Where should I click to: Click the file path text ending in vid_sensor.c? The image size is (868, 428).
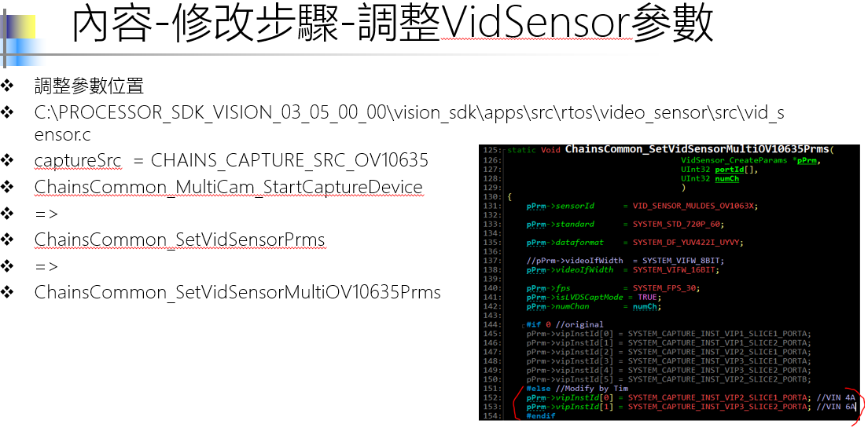409,123
